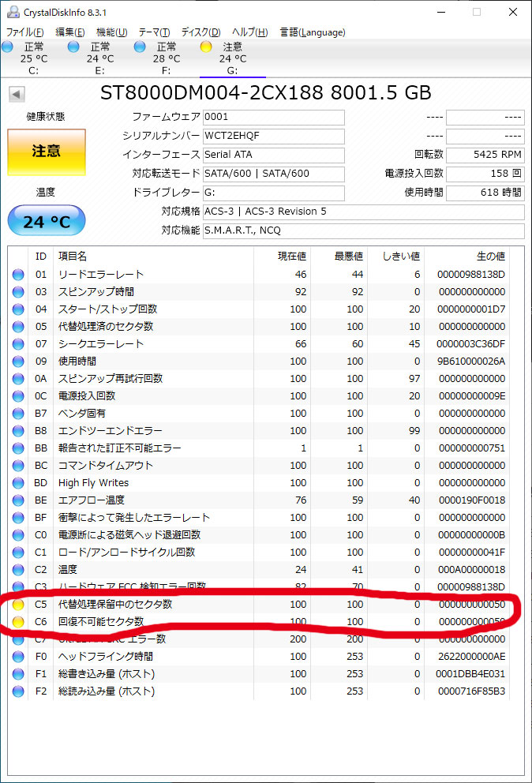Select drive F: status indicator at 28 °C
532x783 pixels.
point(140,47)
